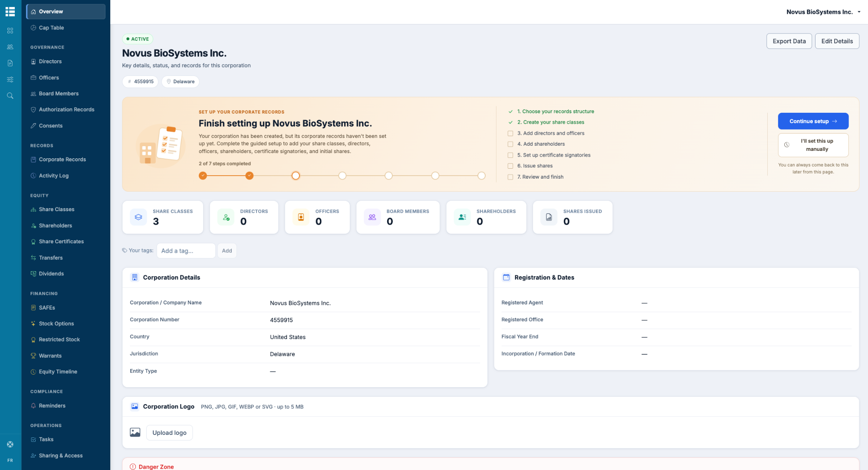868x470 pixels.
Task: Click the Export Data button
Action: [789, 41]
